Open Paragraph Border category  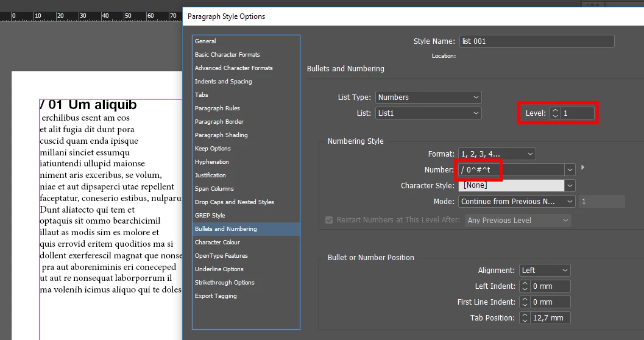point(246,121)
